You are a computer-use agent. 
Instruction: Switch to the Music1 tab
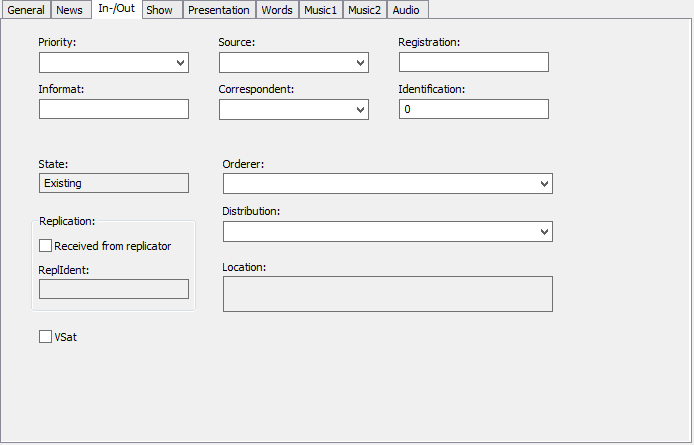pyautogui.click(x=320, y=10)
